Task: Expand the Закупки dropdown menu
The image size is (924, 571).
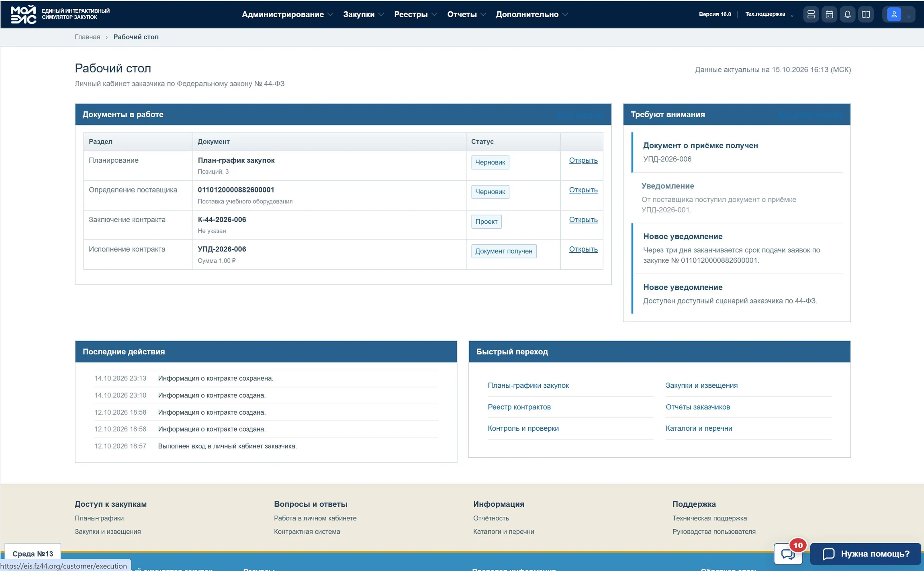Action: coord(363,14)
